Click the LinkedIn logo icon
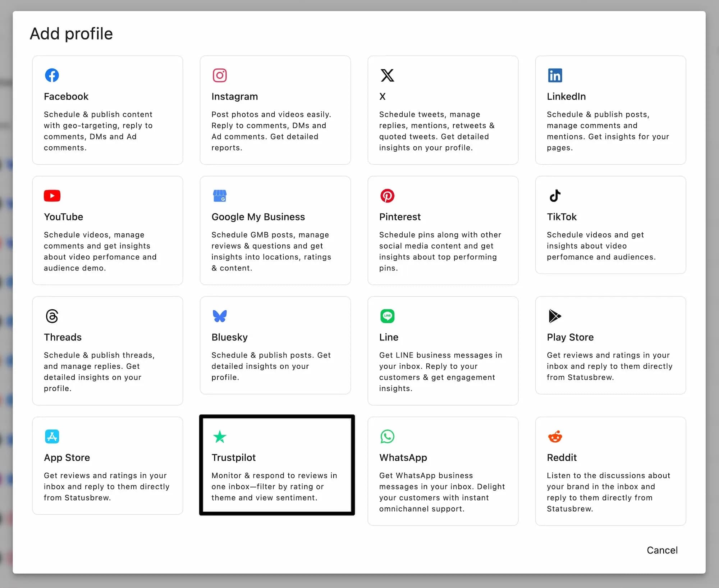Image resolution: width=719 pixels, height=588 pixels. [x=555, y=76]
